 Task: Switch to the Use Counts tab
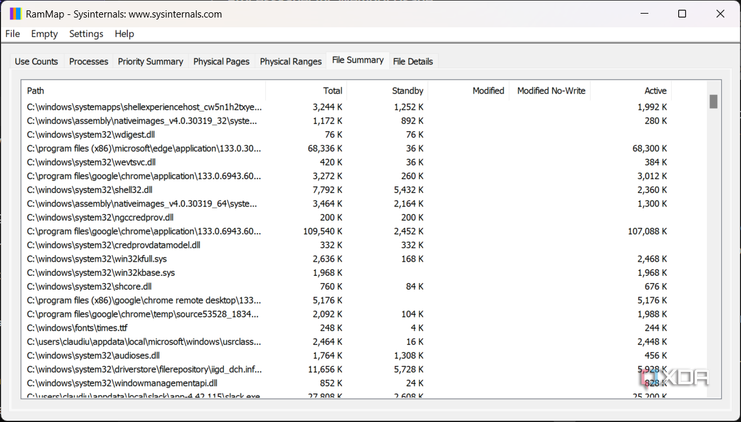[x=36, y=61]
